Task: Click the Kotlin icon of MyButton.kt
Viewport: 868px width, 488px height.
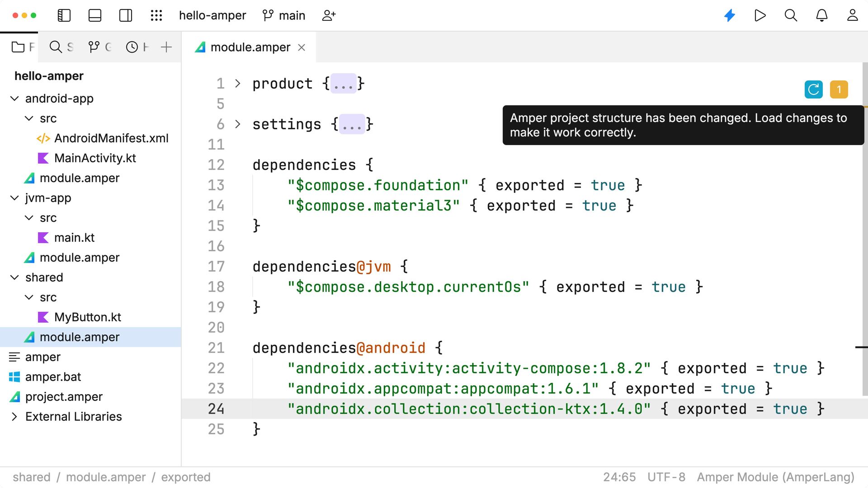Action: point(43,317)
